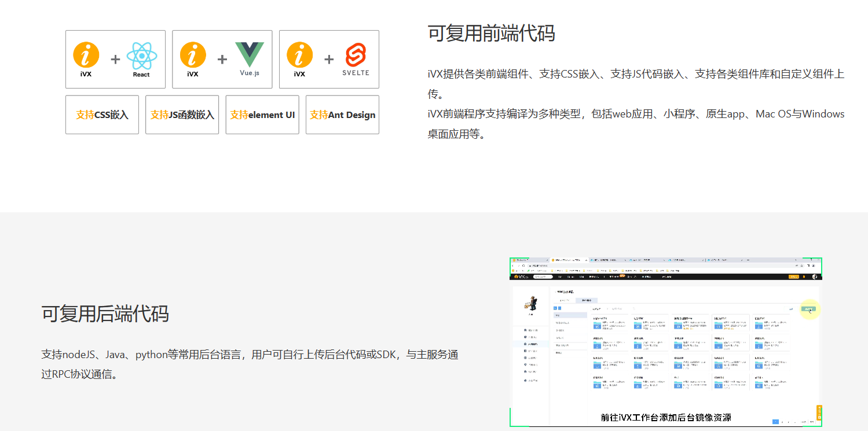This screenshot has height=431, width=868.
Task: Open the iVX workbench demo screenshot
Action: (x=666, y=342)
